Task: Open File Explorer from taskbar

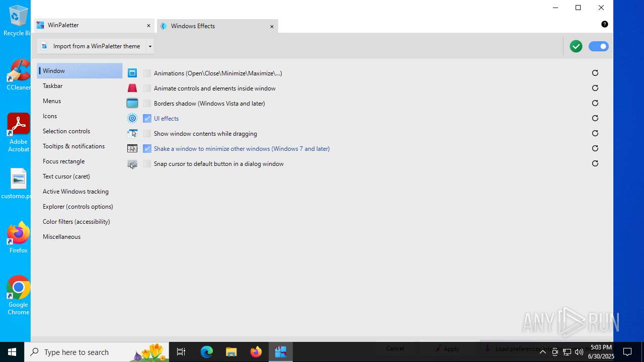Action: (231, 352)
